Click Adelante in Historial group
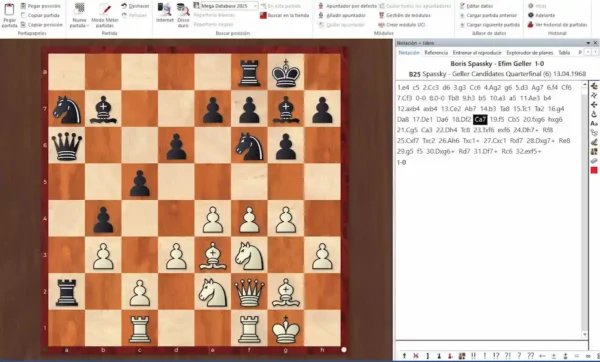 pyautogui.click(x=541, y=15)
